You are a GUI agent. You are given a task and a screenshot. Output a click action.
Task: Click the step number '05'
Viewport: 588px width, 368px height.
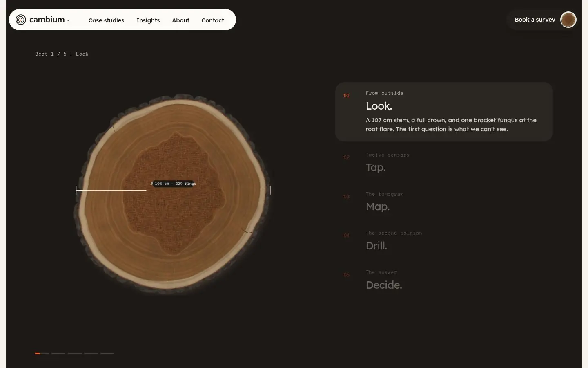coord(347,275)
